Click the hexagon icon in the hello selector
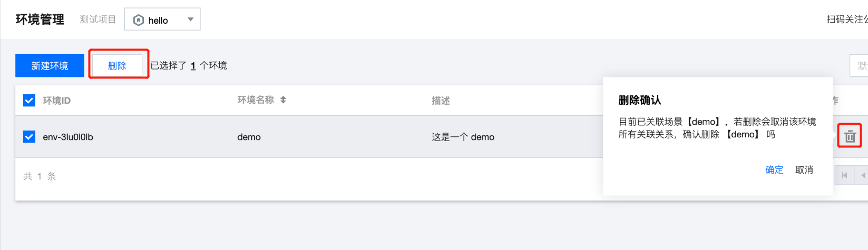This screenshot has width=868, height=250. point(139,20)
